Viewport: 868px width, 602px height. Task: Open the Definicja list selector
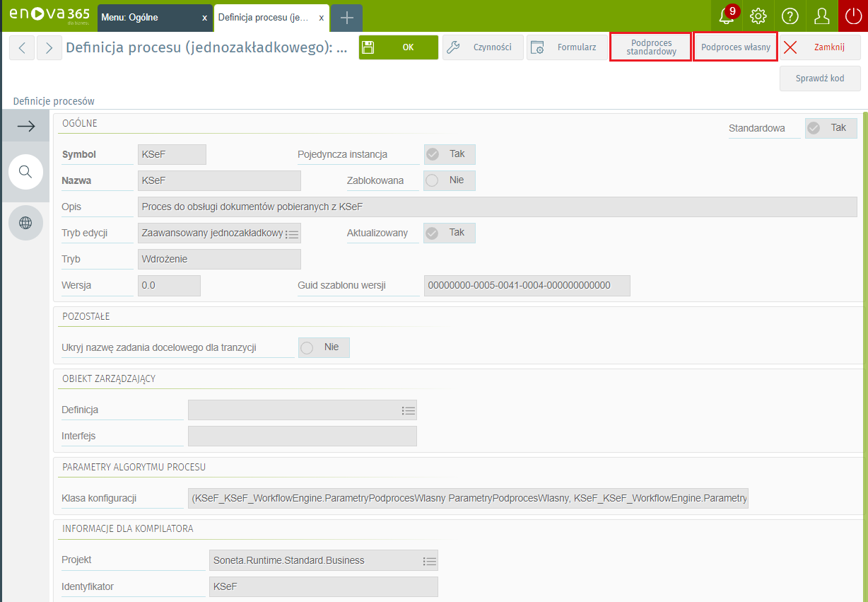pos(407,410)
